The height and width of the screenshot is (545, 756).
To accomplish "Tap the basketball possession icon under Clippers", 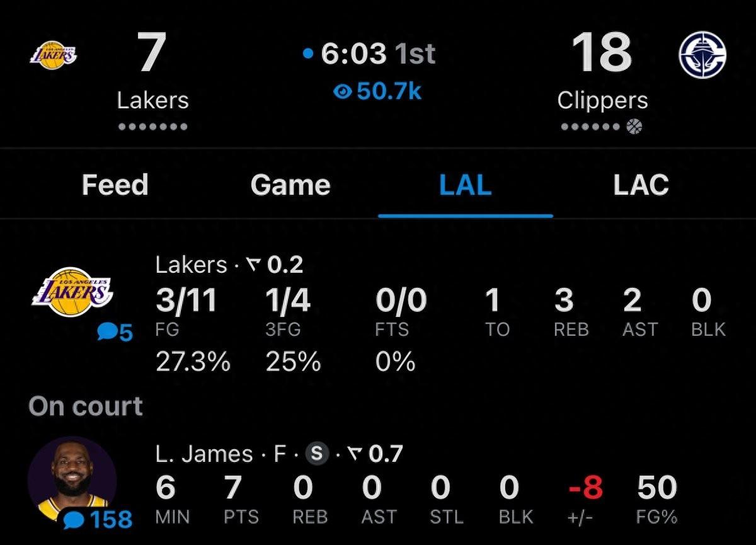I will click(634, 127).
